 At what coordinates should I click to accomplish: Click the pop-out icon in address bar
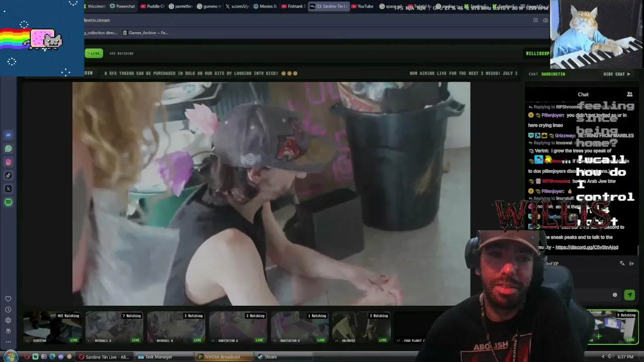pyautogui.click(x=536, y=20)
